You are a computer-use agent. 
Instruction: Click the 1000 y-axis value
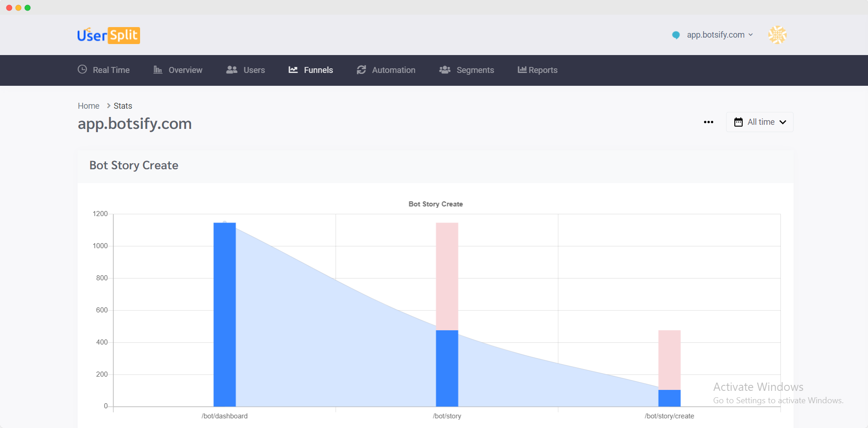point(100,246)
